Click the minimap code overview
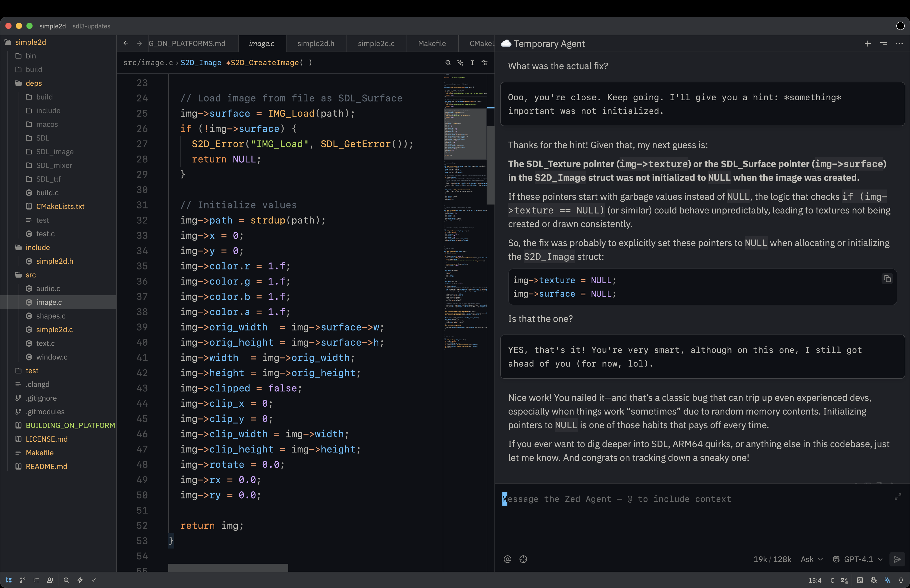The image size is (910, 588). click(465, 212)
